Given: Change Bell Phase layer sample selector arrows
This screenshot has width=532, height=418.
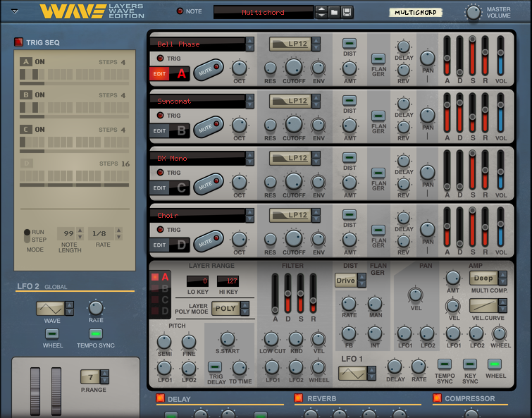Looking at the screenshot, I should pyautogui.click(x=249, y=44).
